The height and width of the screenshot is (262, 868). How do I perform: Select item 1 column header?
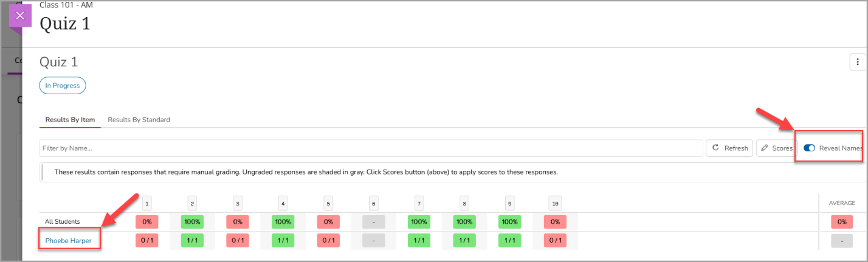[146, 202]
